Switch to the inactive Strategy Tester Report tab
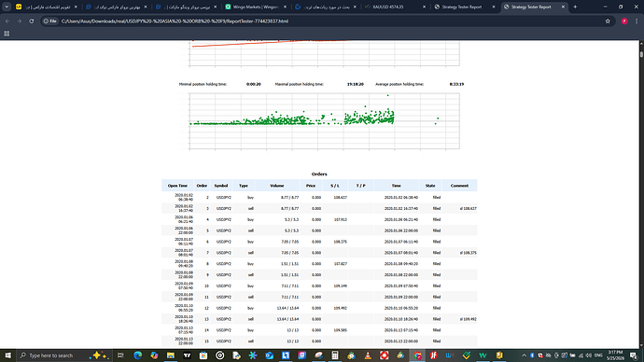644x362 pixels. 466,7
